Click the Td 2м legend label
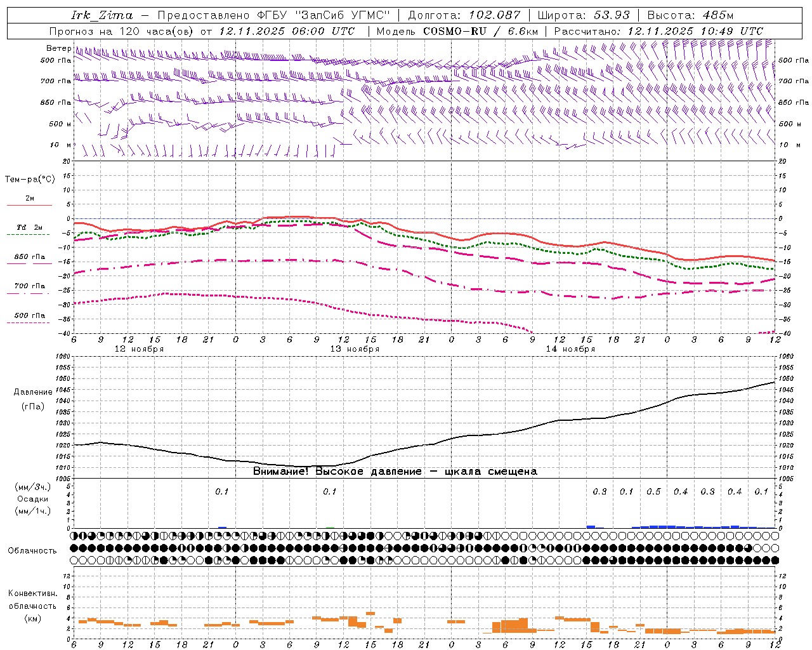Screen dimensions: 812x650 30,227
